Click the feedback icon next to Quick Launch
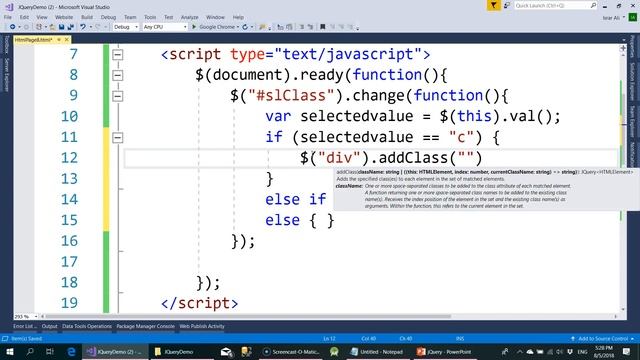This screenshot has height=360, width=640. (507, 5)
